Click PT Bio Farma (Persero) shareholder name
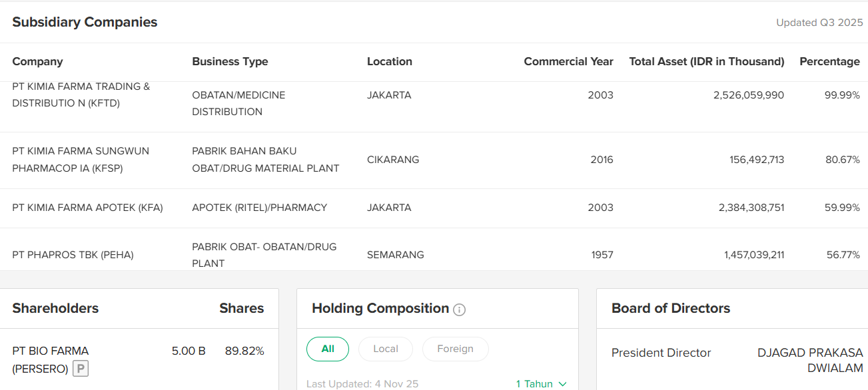Image resolution: width=868 pixels, height=390 pixels. coord(50,359)
